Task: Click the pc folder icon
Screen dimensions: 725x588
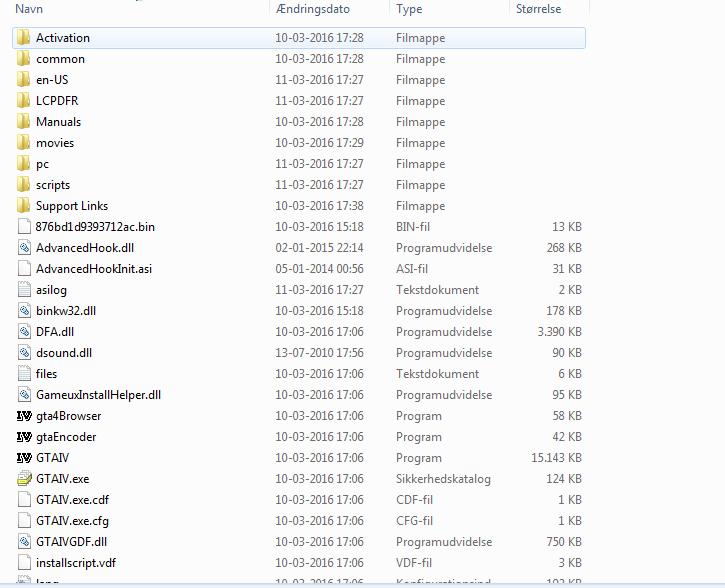Action: pos(24,164)
